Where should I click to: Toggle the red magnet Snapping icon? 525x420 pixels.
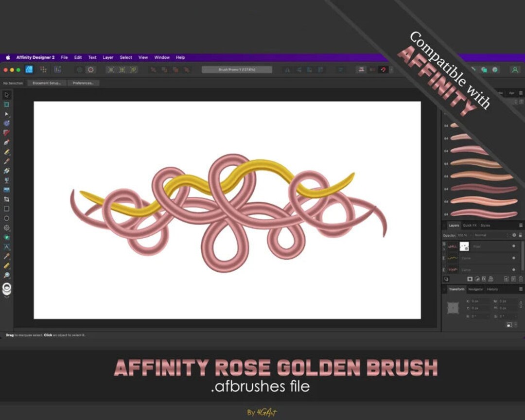tap(383, 70)
